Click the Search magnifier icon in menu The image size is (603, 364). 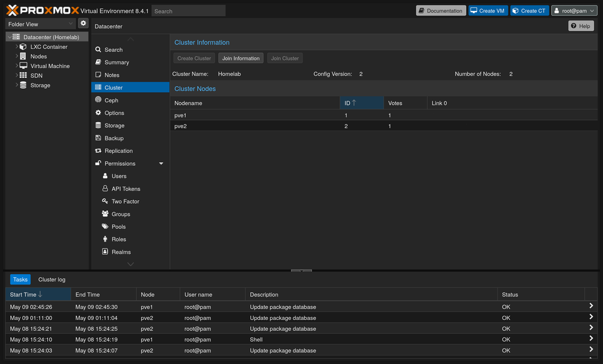pos(98,49)
